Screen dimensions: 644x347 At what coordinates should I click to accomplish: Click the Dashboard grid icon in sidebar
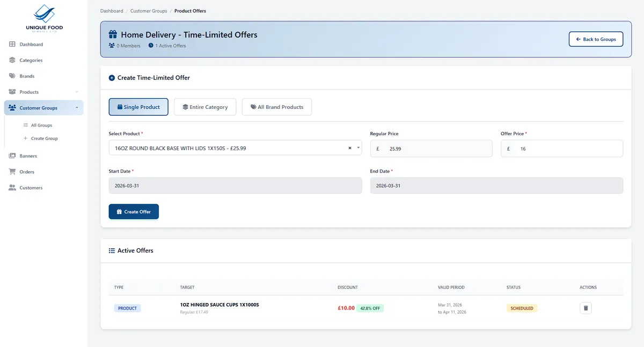[x=12, y=44]
